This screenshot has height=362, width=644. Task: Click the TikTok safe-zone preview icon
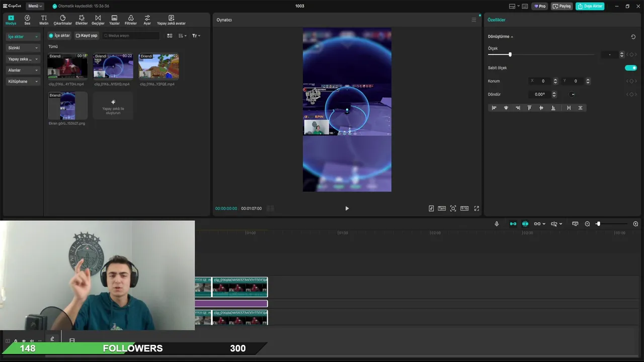431,208
